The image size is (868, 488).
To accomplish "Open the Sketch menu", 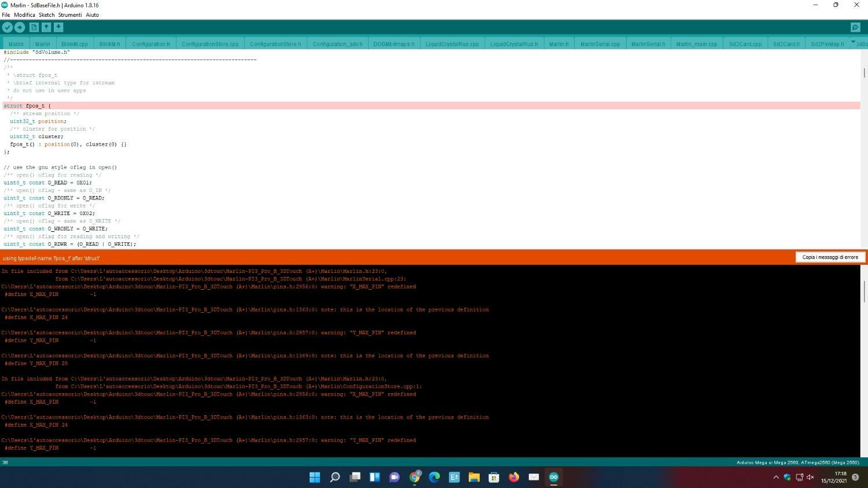I will (x=46, y=14).
